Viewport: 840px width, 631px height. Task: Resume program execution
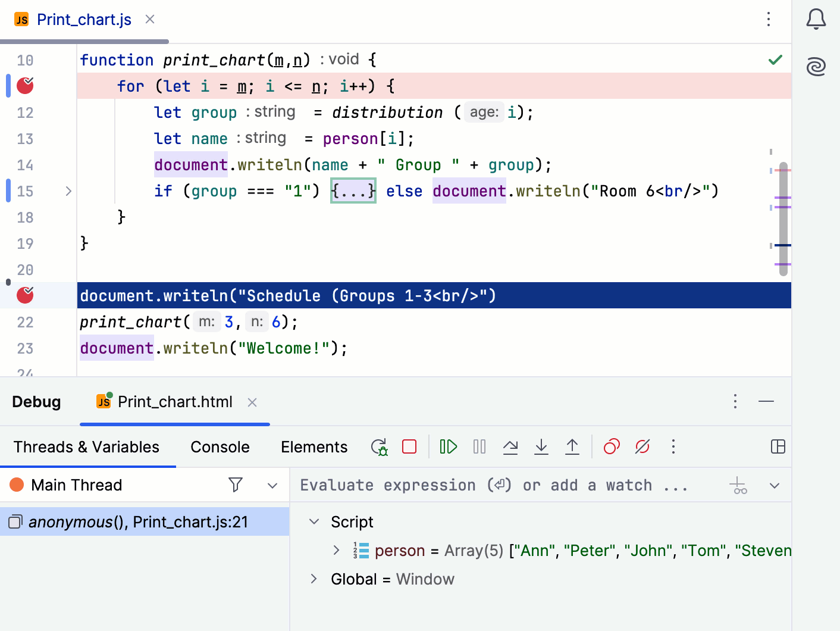(x=448, y=446)
